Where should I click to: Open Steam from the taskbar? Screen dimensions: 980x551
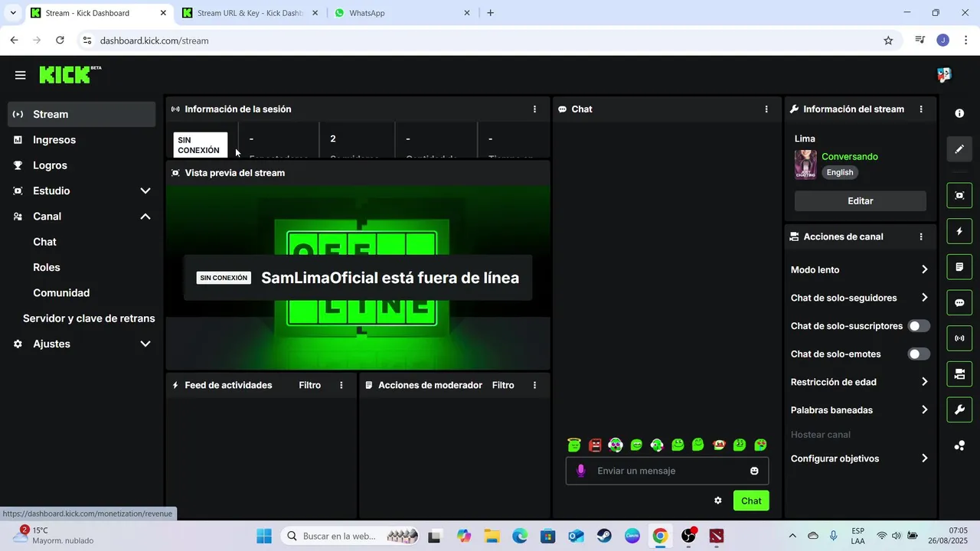tap(604, 536)
